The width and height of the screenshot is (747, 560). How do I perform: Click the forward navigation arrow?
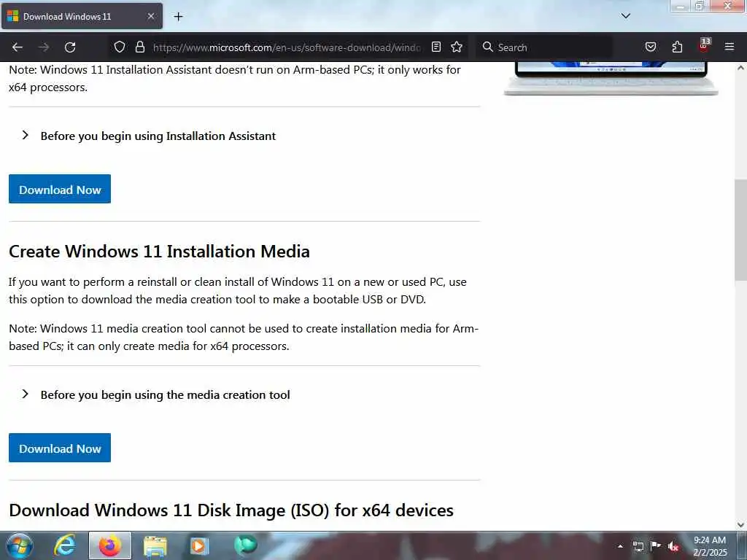[x=44, y=47]
